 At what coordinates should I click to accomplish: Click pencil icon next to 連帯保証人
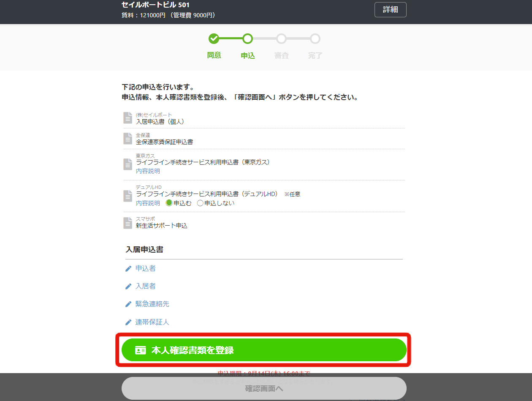128,322
